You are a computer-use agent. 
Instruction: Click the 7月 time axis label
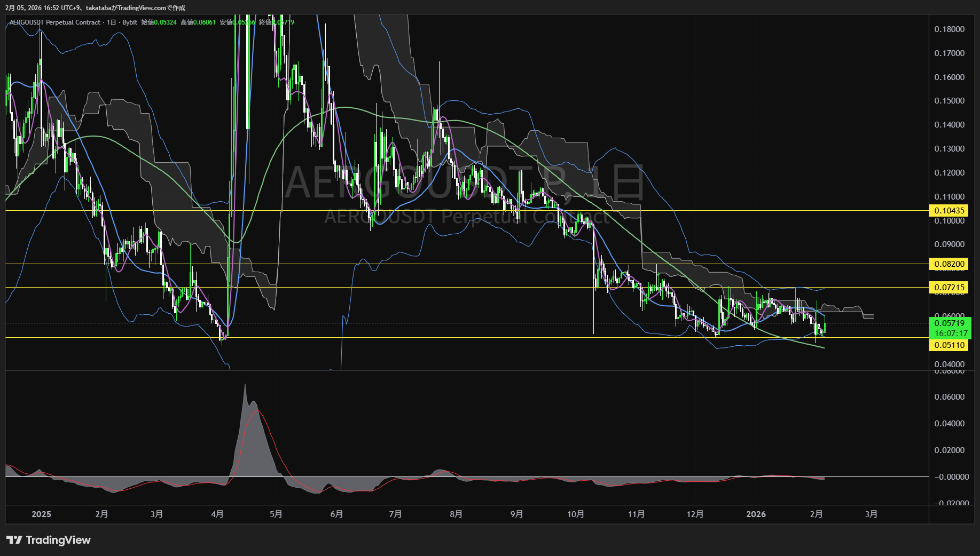click(x=395, y=514)
